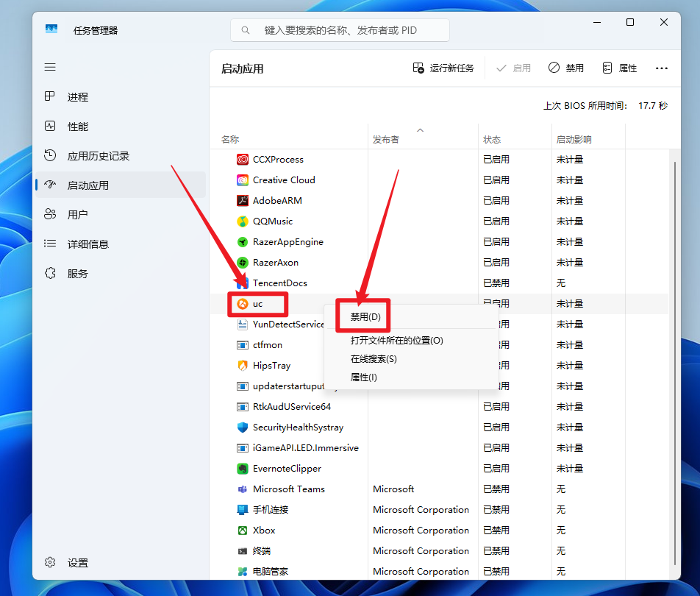700x596 pixels.
Task: Click the Microsoft Teams icon
Action: [x=243, y=489]
